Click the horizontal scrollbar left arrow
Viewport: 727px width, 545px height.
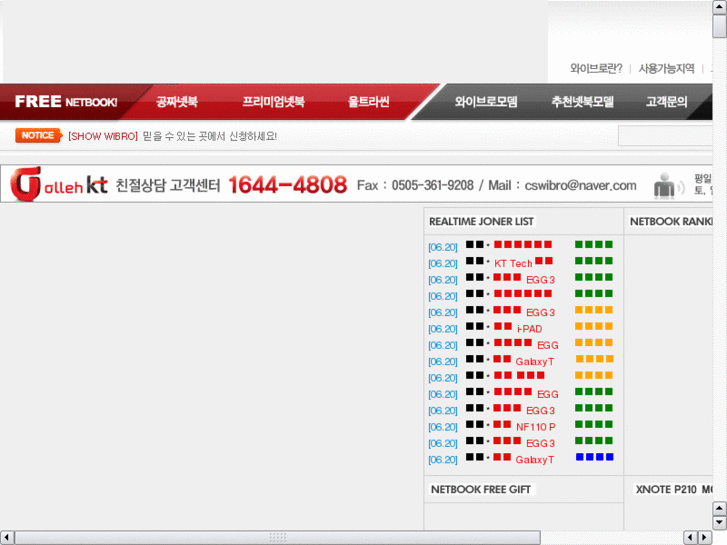[6, 537]
